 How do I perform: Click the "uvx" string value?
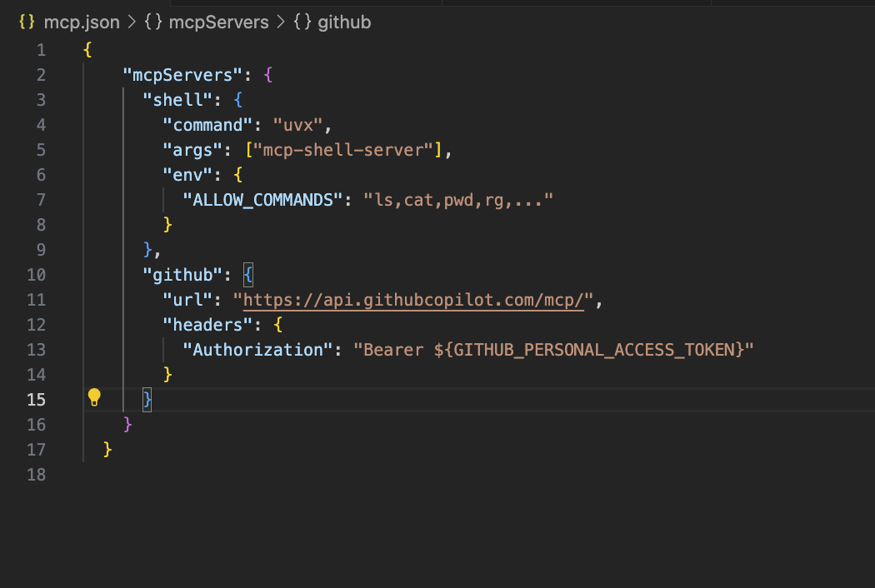point(297,125)
